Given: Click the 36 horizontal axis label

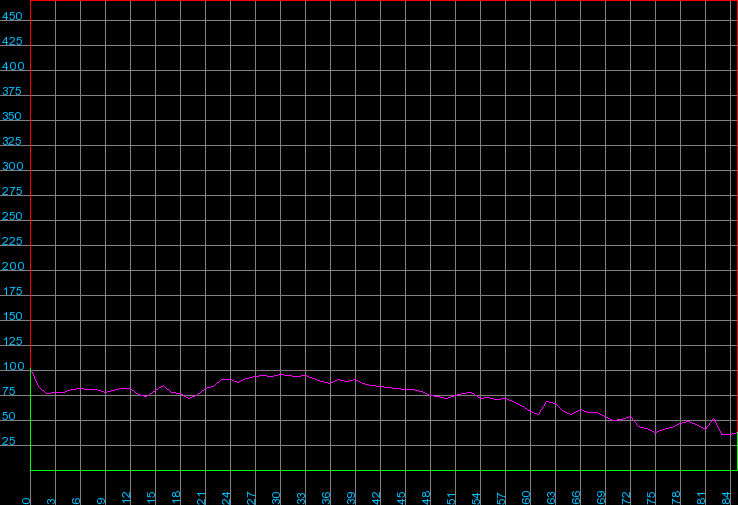Looking at the screenshot, I should [x=326, y=498].
